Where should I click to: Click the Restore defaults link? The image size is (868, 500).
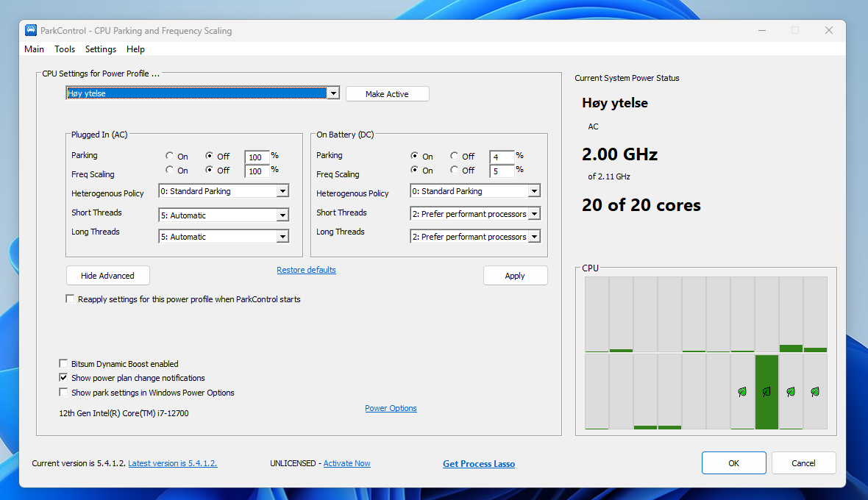click(306, 270)
